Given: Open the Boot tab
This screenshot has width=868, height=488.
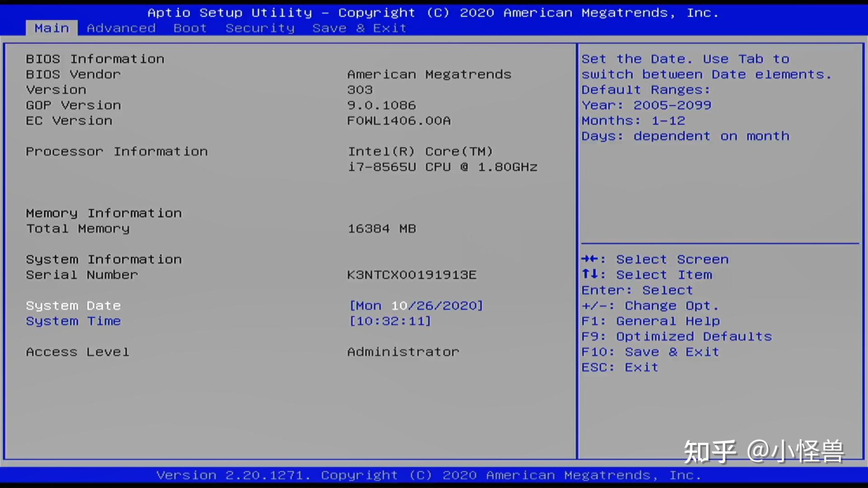Looking at the screenshot, I should pyautogui.click(x=190, y=28).
